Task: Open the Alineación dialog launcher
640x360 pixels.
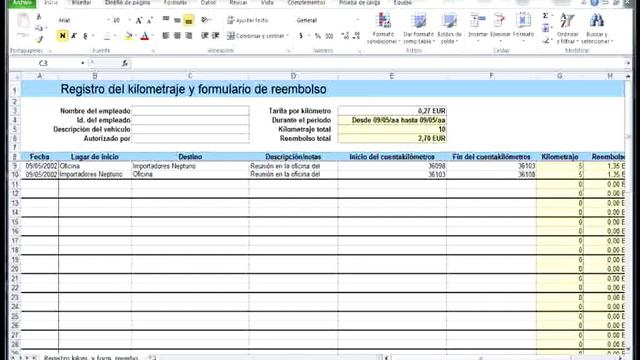Action: (x=288, y=51)
